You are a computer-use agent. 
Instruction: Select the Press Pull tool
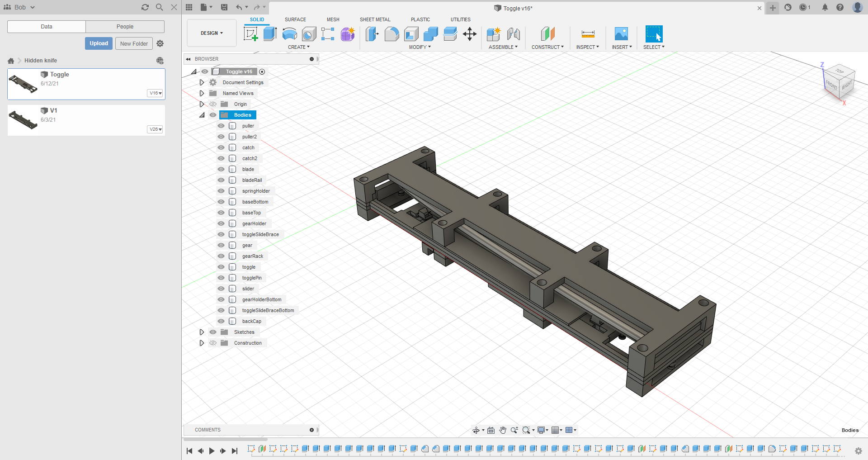[x=372, y=34]
